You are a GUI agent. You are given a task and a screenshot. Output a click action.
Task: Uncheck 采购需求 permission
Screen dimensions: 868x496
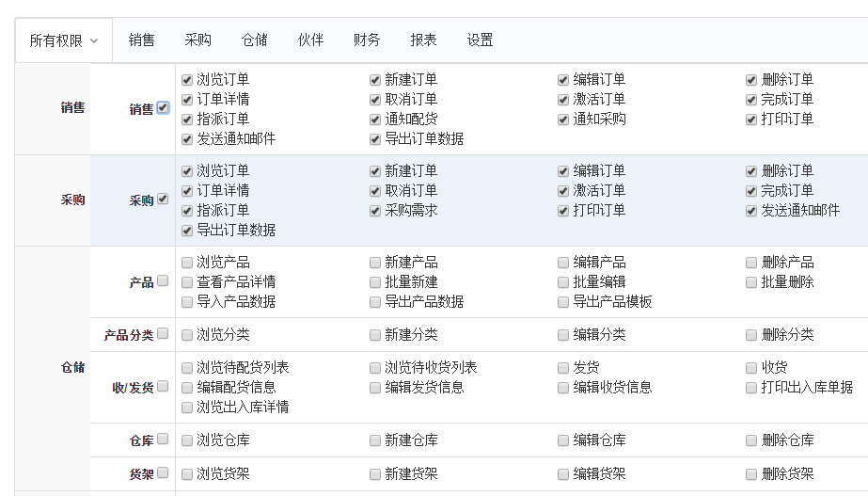pos(375,211)
